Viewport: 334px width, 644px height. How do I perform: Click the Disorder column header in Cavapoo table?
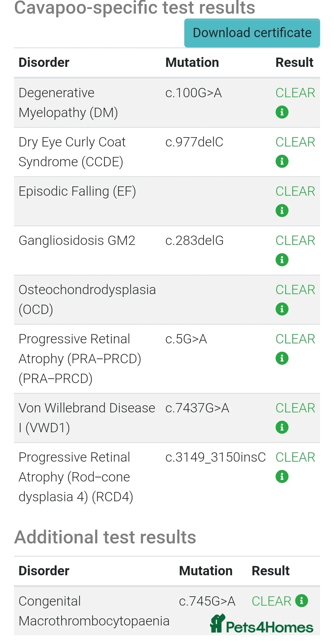(44, 63)
